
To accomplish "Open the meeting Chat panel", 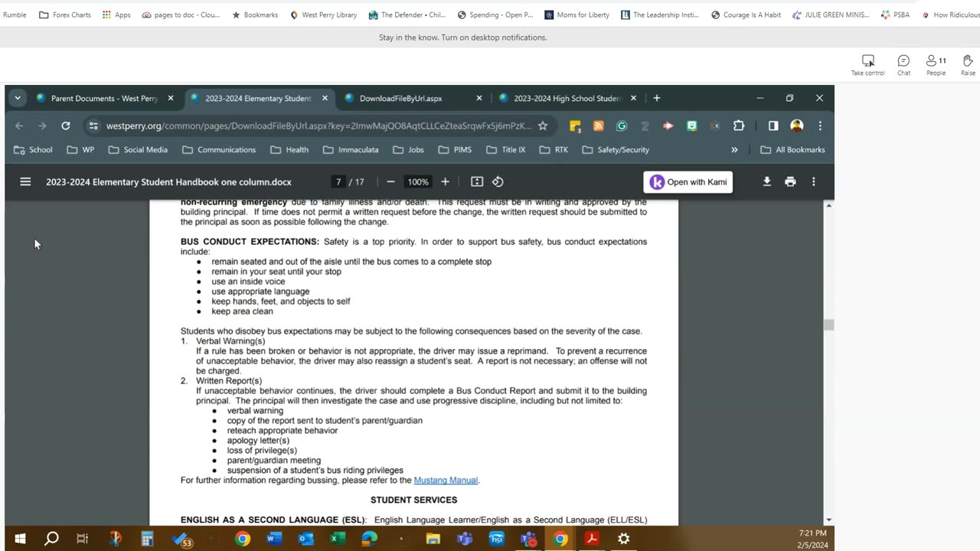I will (903, 65).
